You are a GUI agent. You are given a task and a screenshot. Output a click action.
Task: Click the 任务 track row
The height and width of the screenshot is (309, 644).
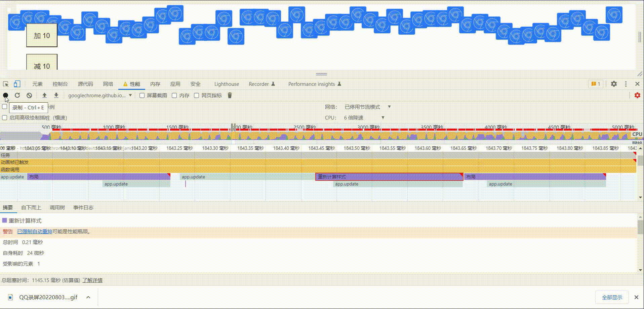coord(318,155)
